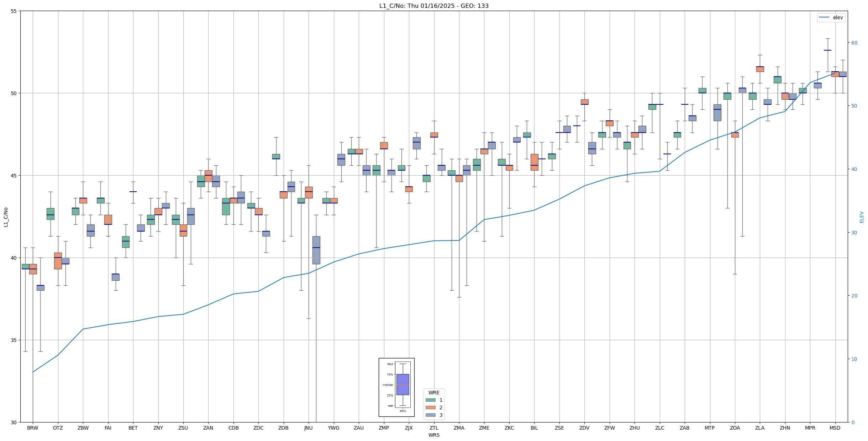Click the ZLA station tick label
Screen dimensions: 868x441
point(760,428)
